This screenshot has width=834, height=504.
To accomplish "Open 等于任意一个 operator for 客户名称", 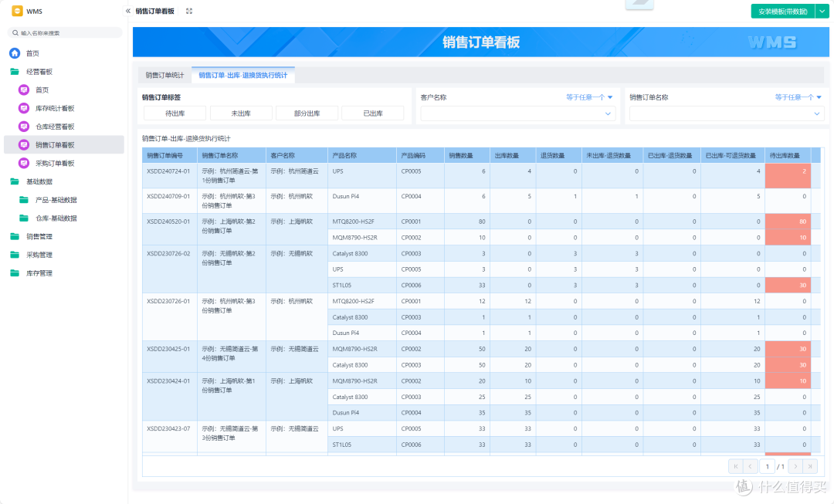I will 589,97.
